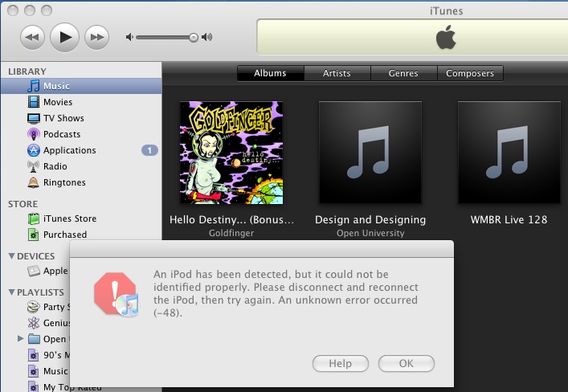568x392 pixels.
Task: Switch to the Composers tab
Action: pyautogui.click(x=470, y=73)
